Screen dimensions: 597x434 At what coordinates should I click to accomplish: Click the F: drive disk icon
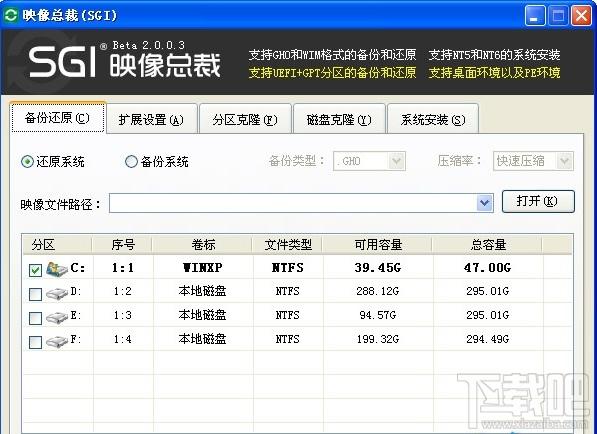tap(57, 341)
